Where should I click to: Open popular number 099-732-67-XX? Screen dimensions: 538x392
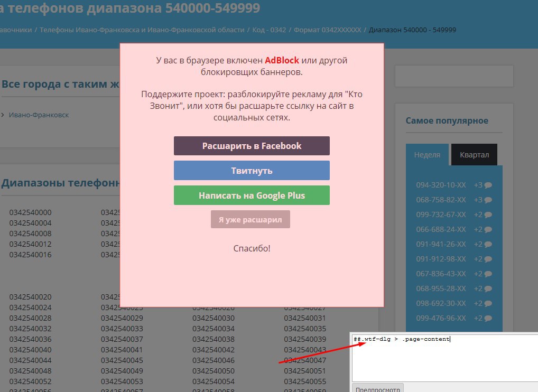pos(441,214)
